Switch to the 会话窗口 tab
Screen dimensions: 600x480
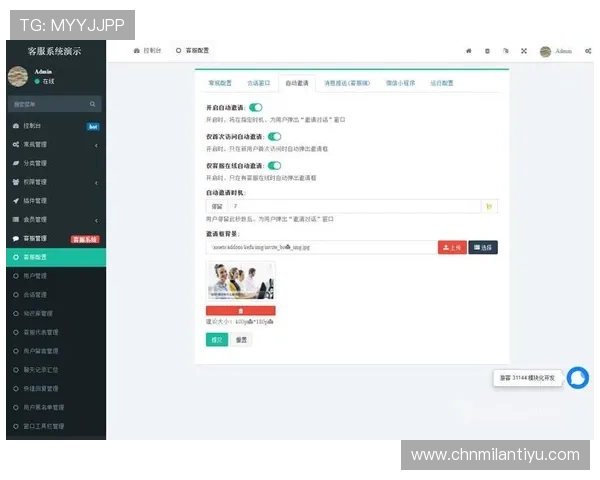pyautogui.click(x=259, y=83)
